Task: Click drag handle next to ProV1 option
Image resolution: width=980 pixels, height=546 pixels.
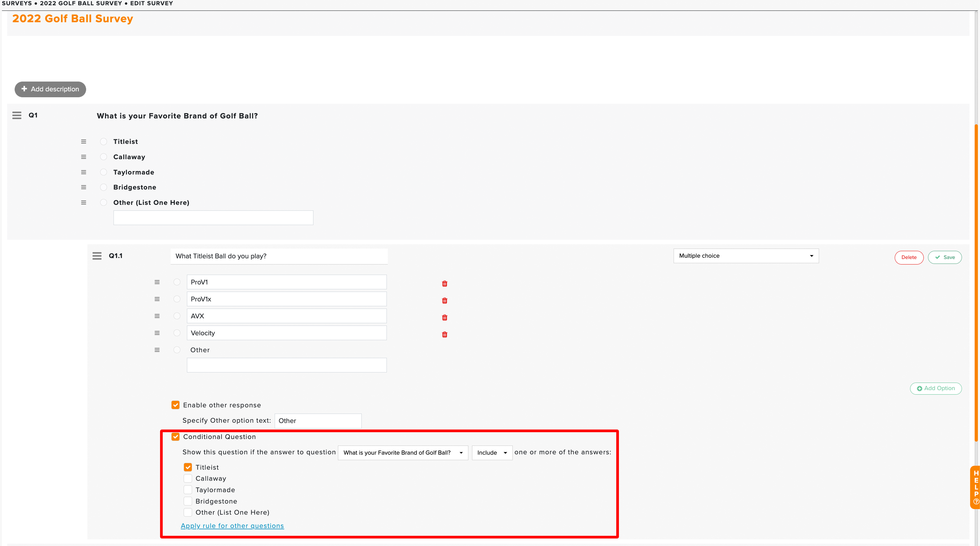Action: tap(157, 282)
